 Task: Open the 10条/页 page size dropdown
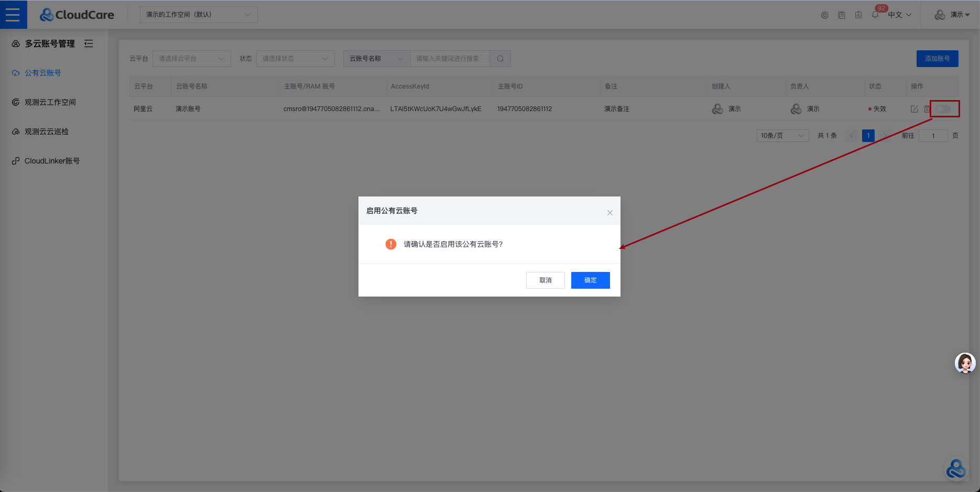[782, 136]
